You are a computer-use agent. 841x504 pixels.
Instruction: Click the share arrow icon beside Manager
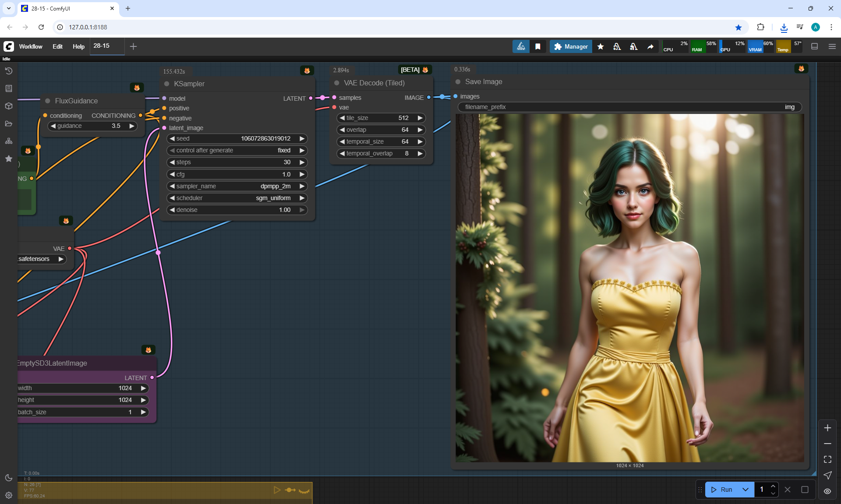[650, 46]
